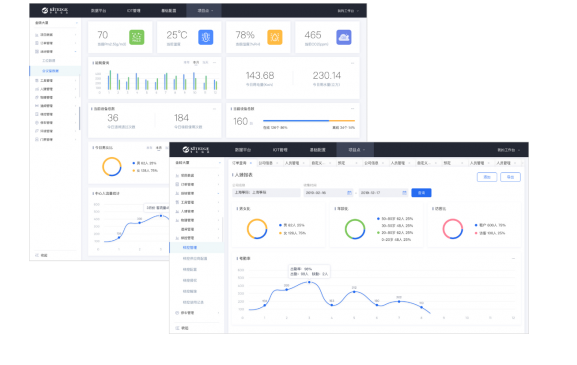Click the sidebar collapse icon in back window

[37, 255]
